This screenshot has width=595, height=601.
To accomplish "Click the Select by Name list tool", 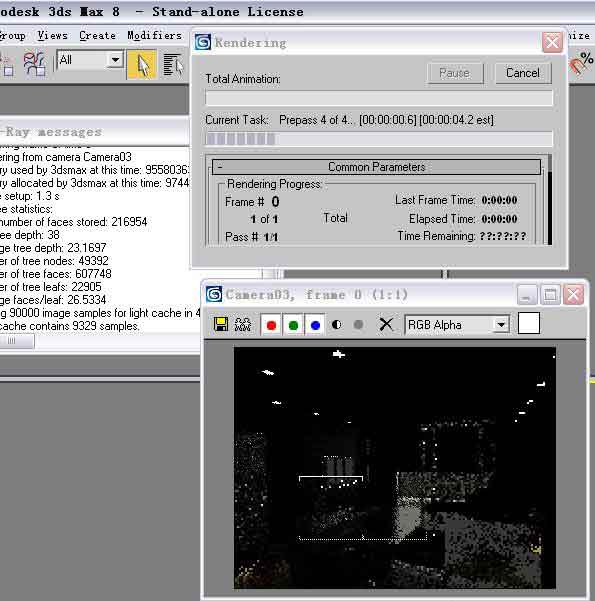I will click(173, 65).
